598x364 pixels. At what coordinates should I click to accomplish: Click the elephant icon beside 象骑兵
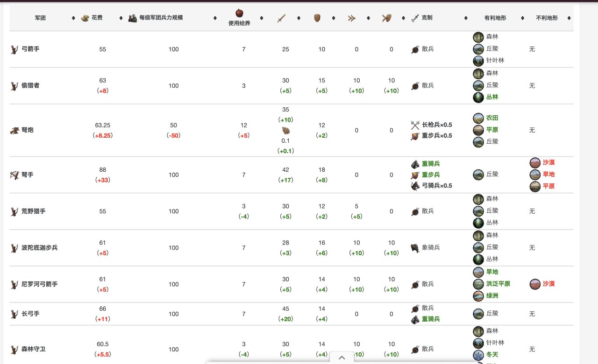[415, 248]
